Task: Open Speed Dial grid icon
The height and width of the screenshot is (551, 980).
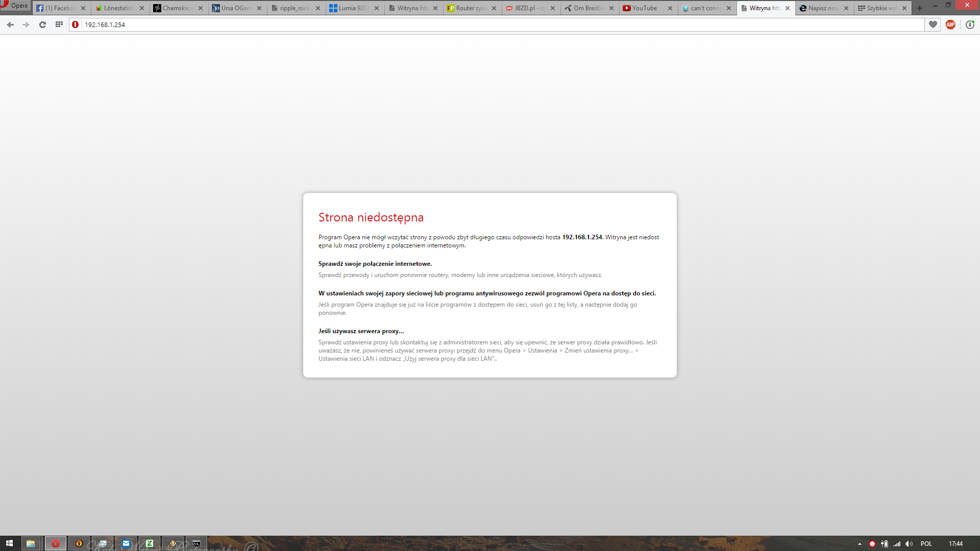Action: tap(59, 24)
